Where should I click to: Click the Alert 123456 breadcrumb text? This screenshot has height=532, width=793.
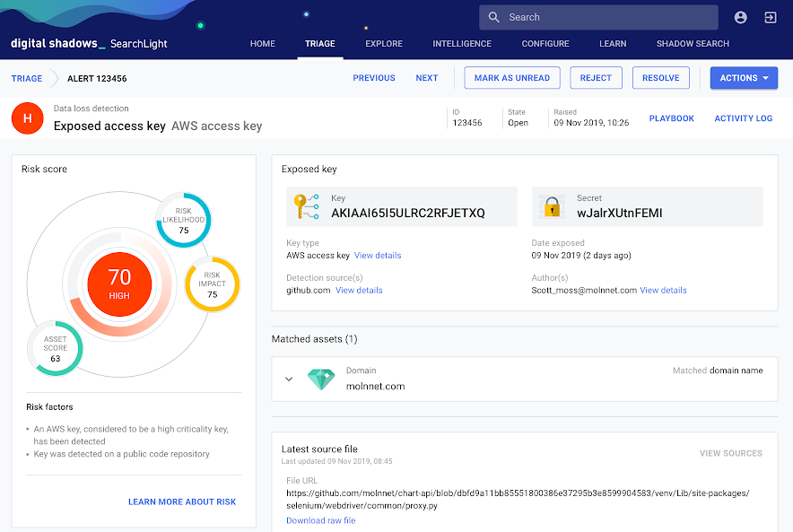(x=97, y=78)
